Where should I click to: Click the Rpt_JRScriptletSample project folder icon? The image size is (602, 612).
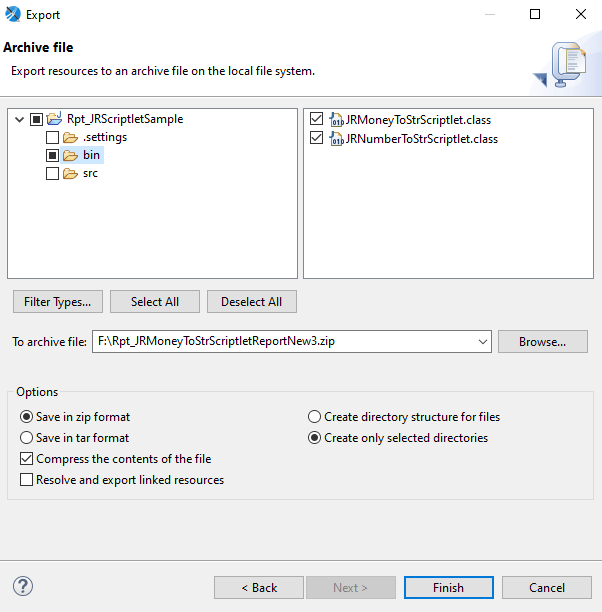coord(54,119)
